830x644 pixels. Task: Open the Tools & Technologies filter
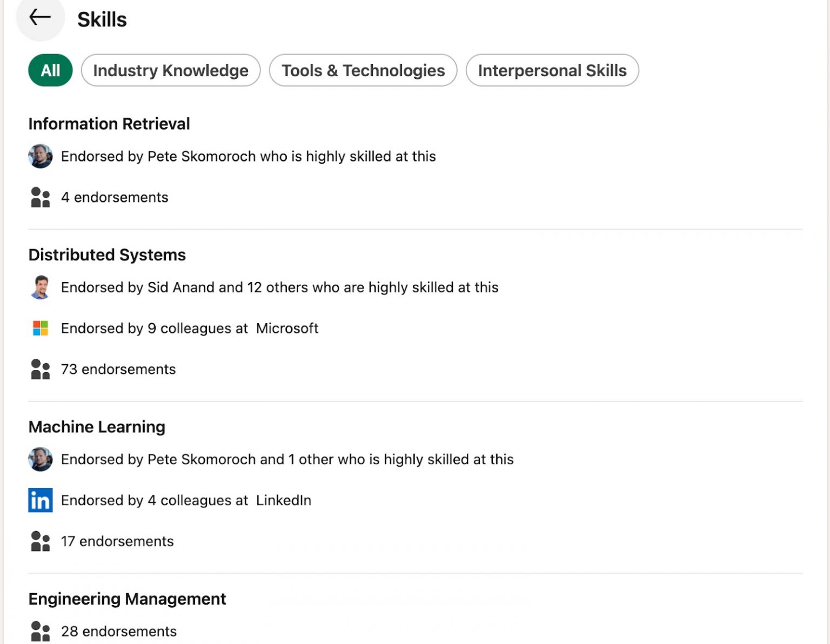(x=363, y=70)
